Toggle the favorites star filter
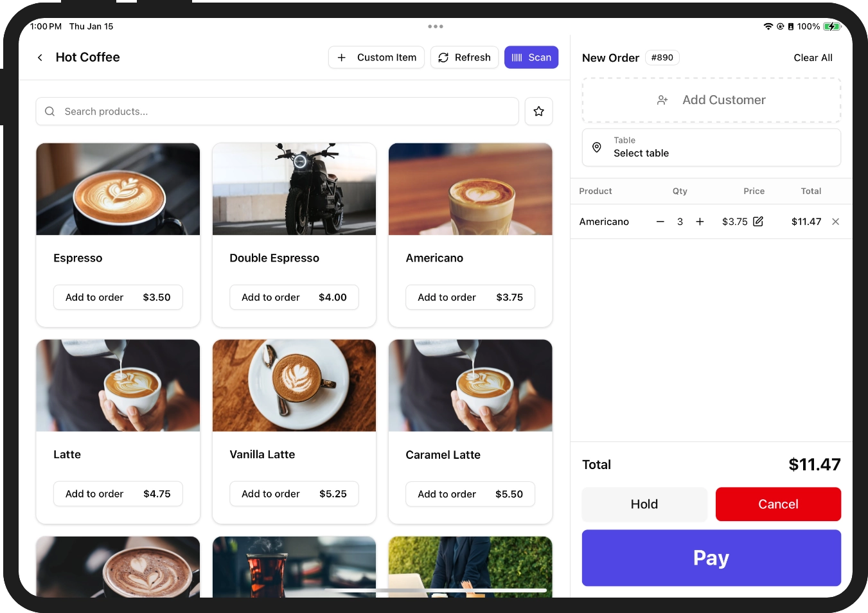This screenshot has width=868, height=613. [538, 111]
